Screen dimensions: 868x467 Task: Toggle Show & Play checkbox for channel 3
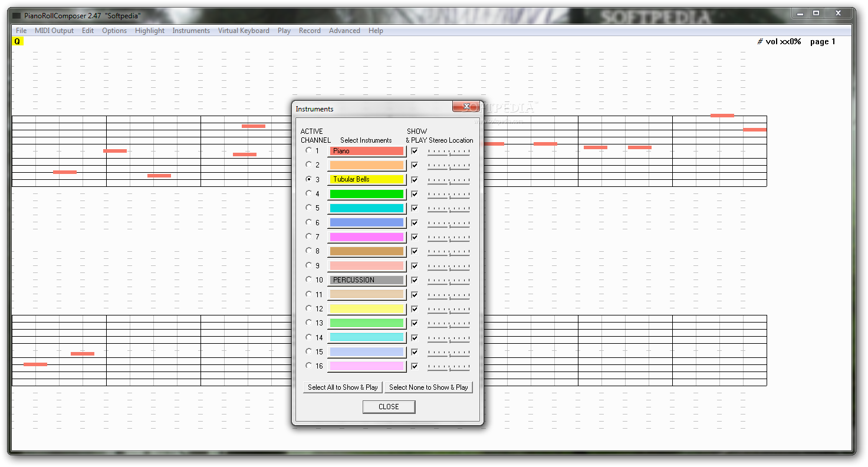[x=414, y=179]
